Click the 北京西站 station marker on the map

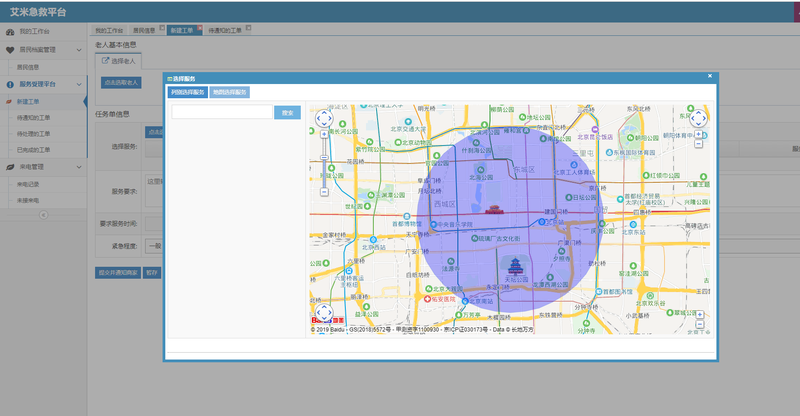click(x=373, y=239)
